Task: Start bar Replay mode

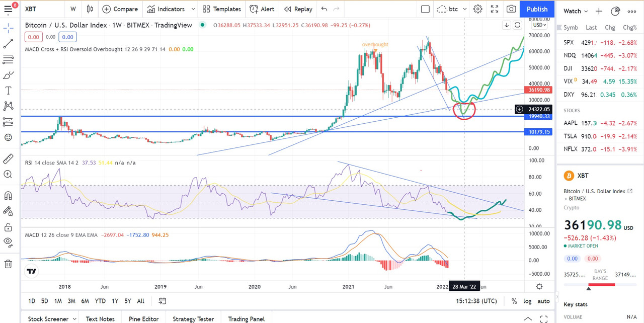Action: (x=298, y=9)
